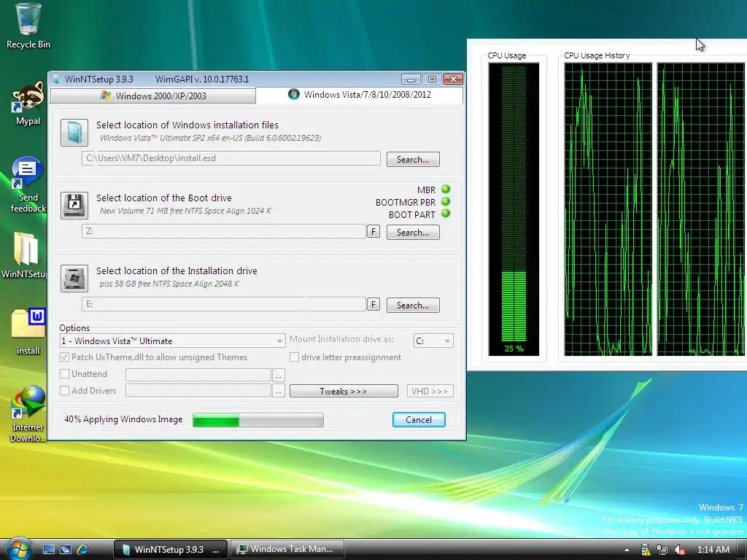Open the Recycle Bin desktop icon
Viewport: 747px width, 560px height.
(x=28, y=26)
